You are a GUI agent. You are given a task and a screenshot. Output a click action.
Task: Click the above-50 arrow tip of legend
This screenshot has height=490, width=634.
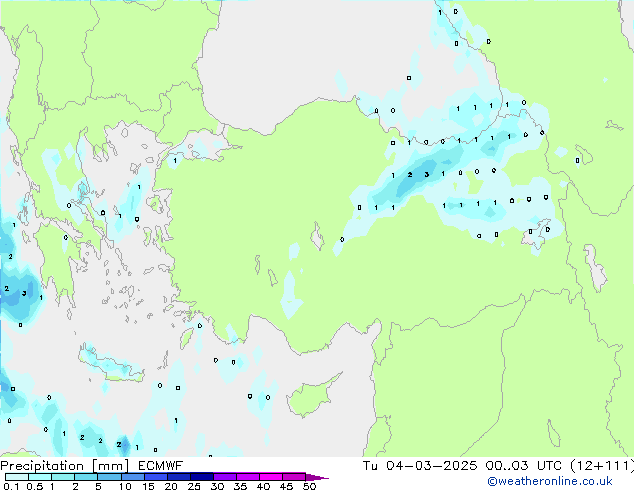coord(317,477)
